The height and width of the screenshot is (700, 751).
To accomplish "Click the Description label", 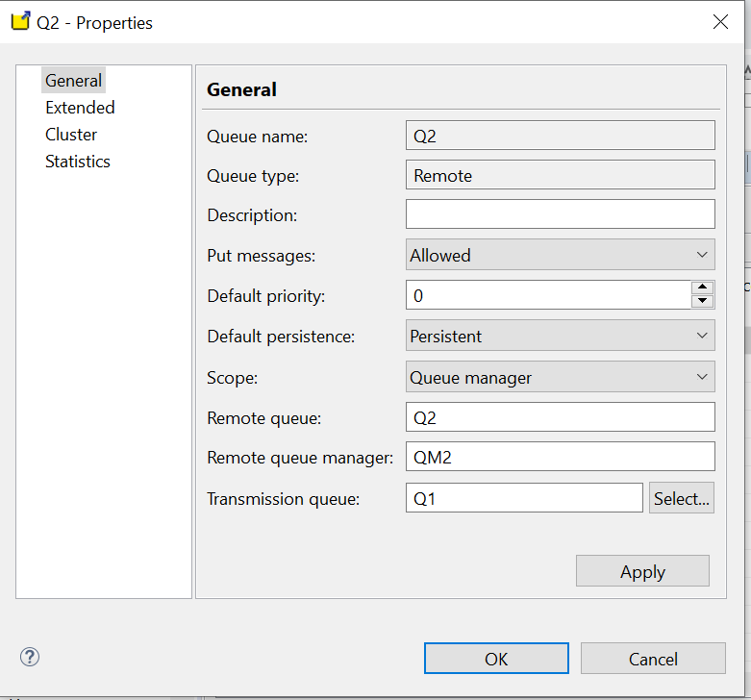I will (252, 215).
